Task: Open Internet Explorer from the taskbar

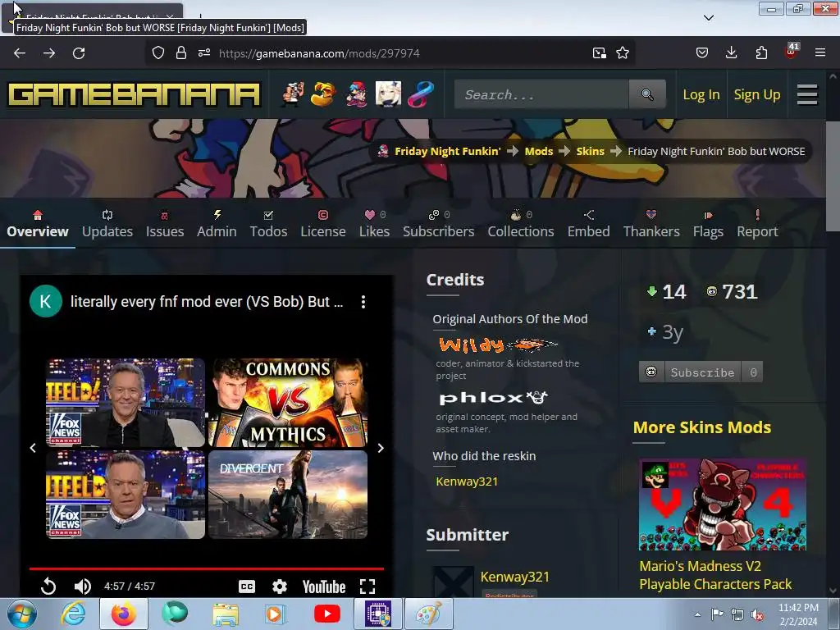Action: pos(73,614)
